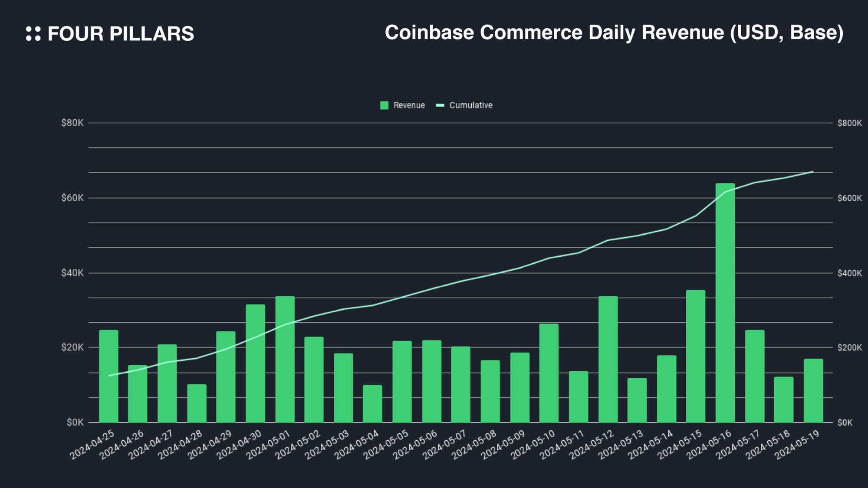Image resolution: width=868 pixels, height=488 pixels.
Task: Click the last bar for 2024-05-19
Action: point(813,391)
